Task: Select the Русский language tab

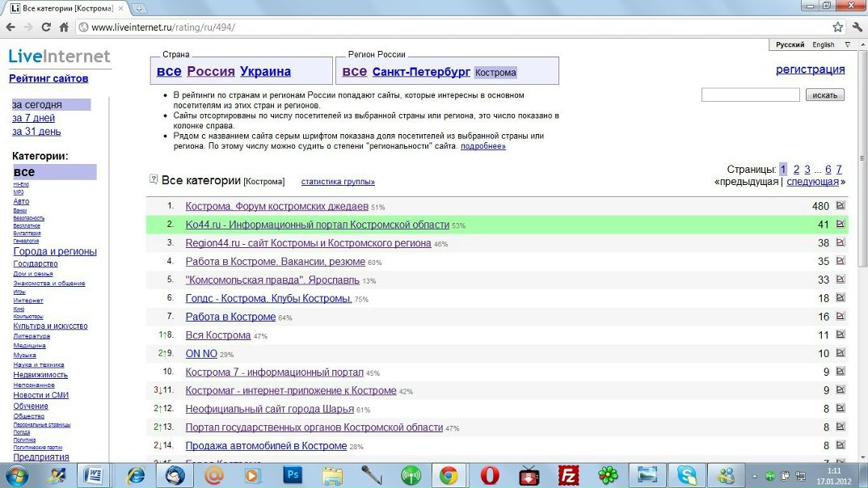Action: [790, 44]
